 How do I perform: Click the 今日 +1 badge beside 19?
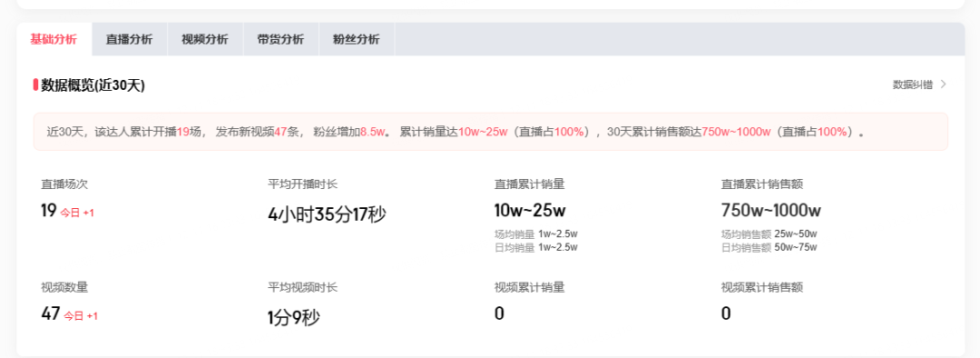click(x=77, y=214)
